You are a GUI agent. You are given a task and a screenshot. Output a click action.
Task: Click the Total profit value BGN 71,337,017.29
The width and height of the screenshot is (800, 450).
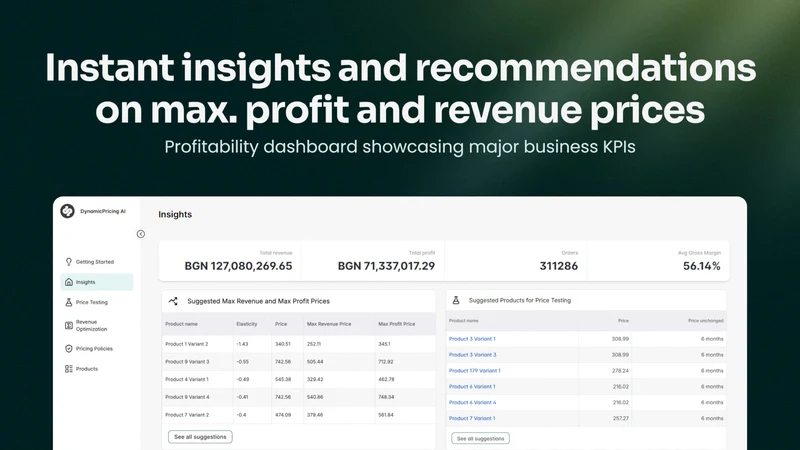click(x=386, y=266)
